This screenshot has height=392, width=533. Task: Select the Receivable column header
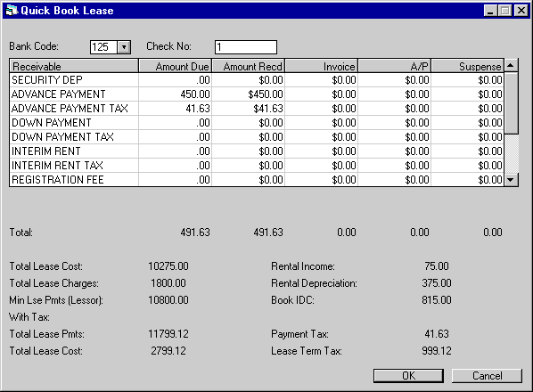[x=74, y=66]
